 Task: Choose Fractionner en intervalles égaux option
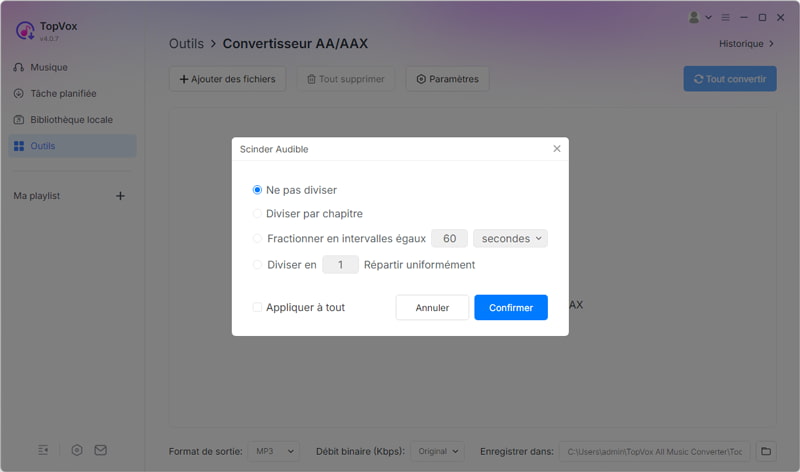pos(258,239)
